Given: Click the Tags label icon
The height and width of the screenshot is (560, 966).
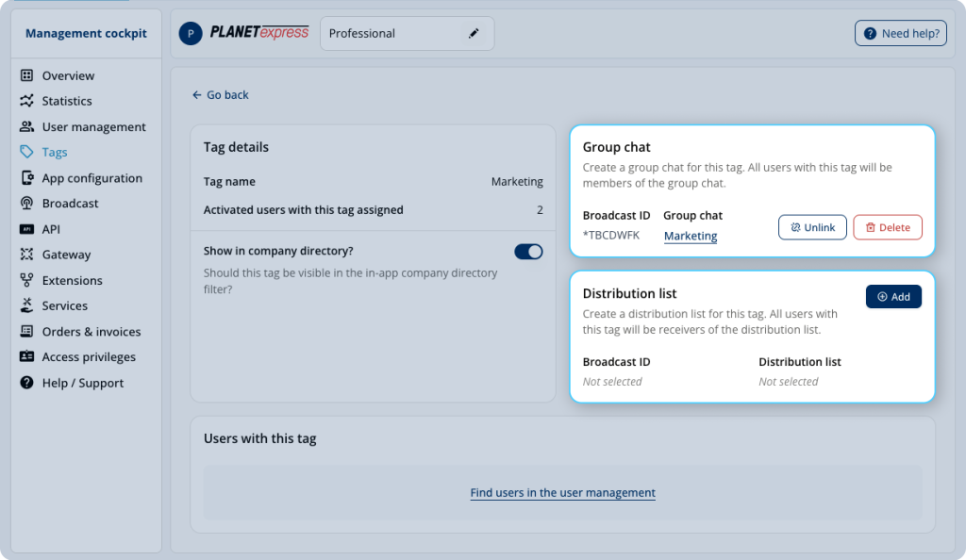Looking at the screenshot, I should 26,152.
